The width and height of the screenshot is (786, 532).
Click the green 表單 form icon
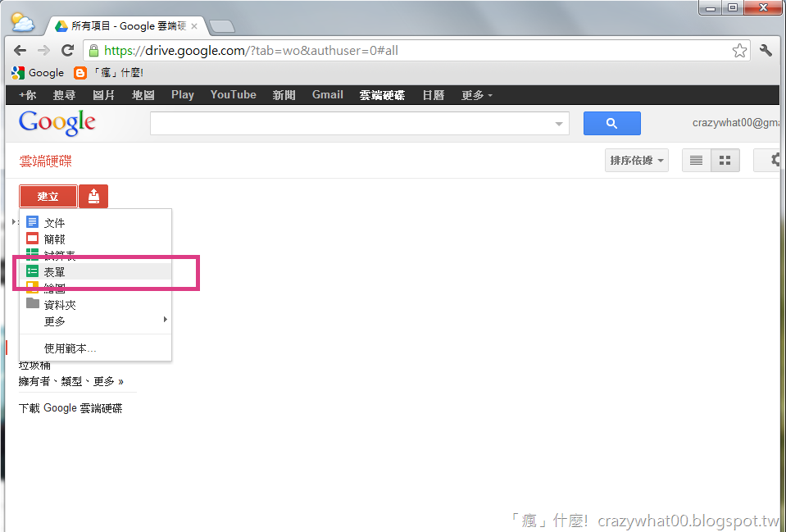point(32,271)
